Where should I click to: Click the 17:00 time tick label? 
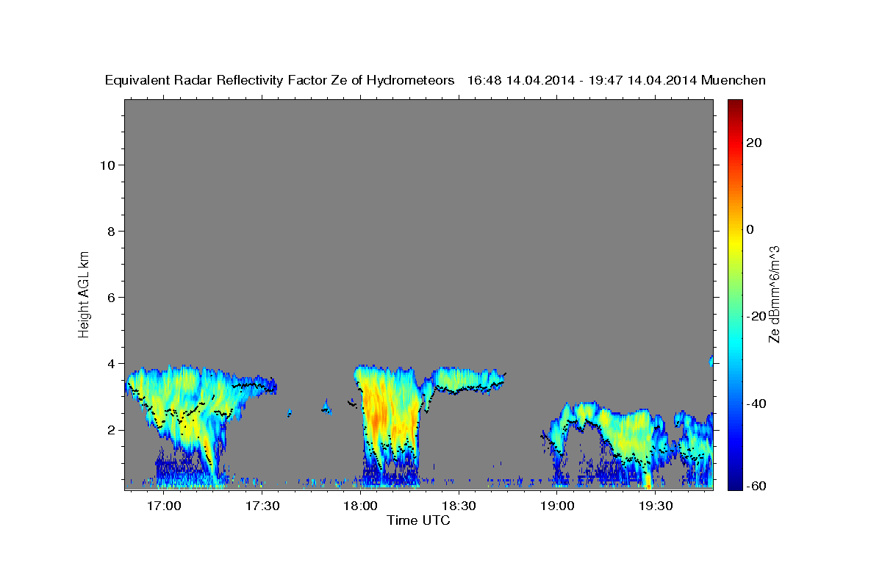point(164,506)
